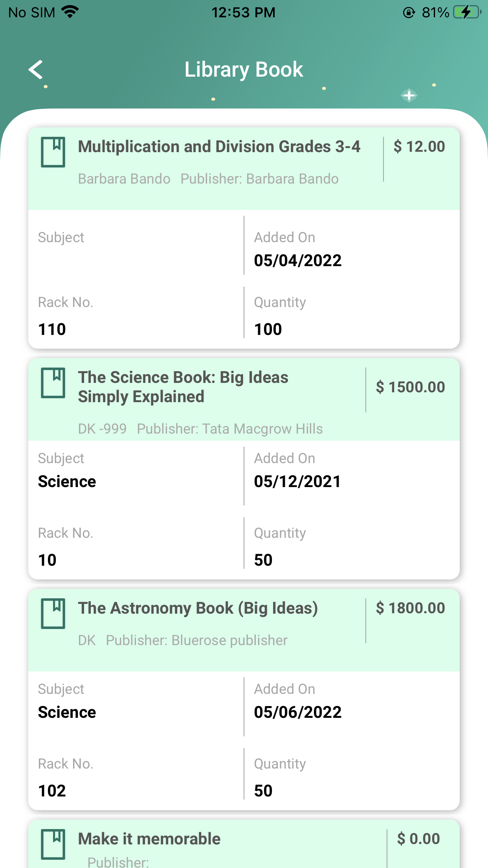This screenshot has width=488, height=868.
Task: Tap Publisher: Tata Macgrow Hills text
Action: (x=230, y=429)
